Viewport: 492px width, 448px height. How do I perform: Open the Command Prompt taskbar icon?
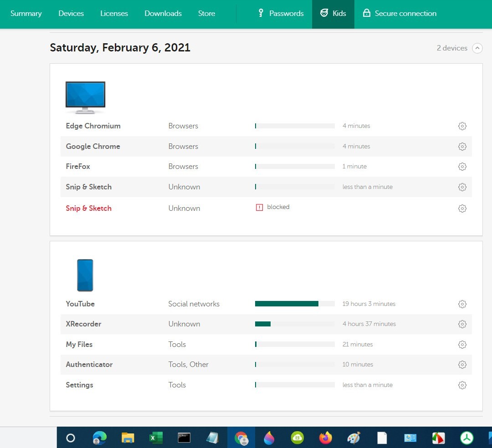click(184, 438)
